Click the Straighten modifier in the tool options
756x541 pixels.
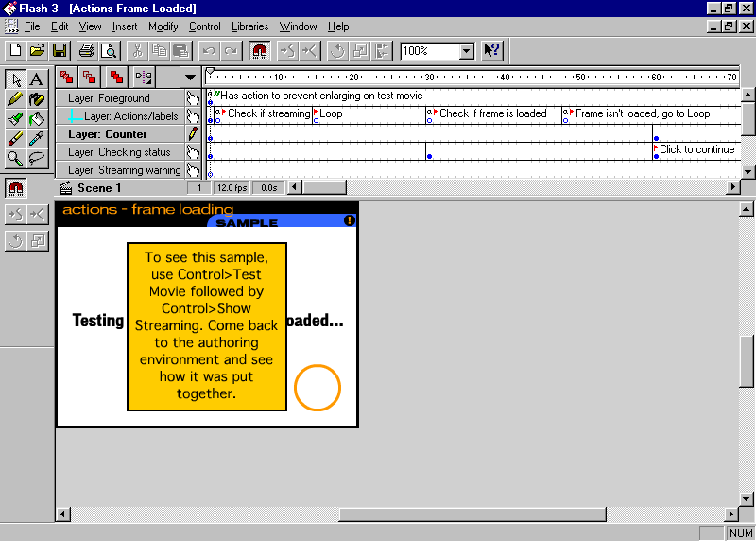click(37, 215)
